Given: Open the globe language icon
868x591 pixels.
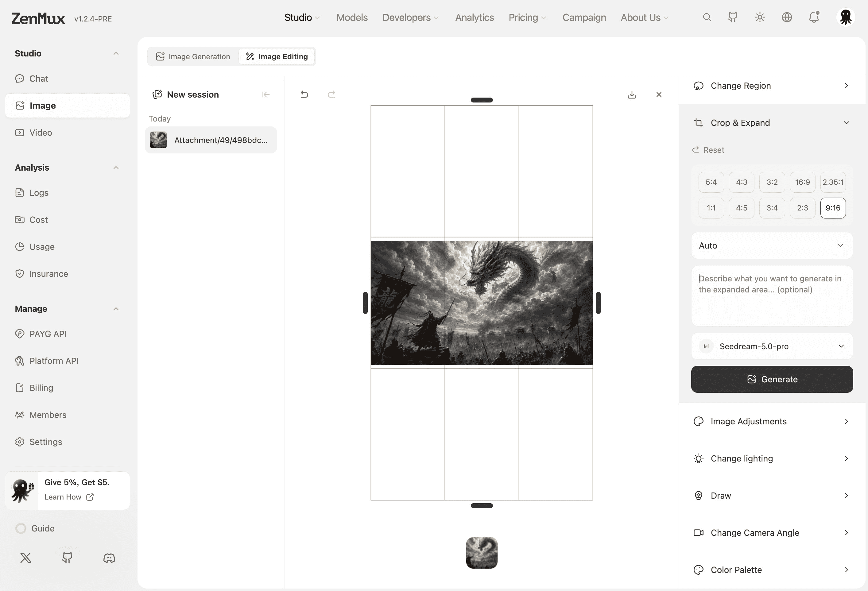Looking at the screenshot, I should point(787,17).
